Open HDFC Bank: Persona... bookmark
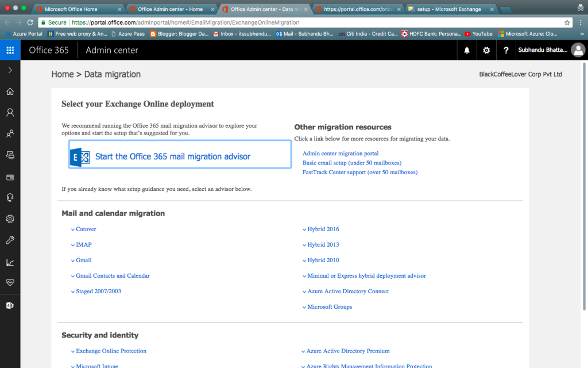 (x=431, y=34)
